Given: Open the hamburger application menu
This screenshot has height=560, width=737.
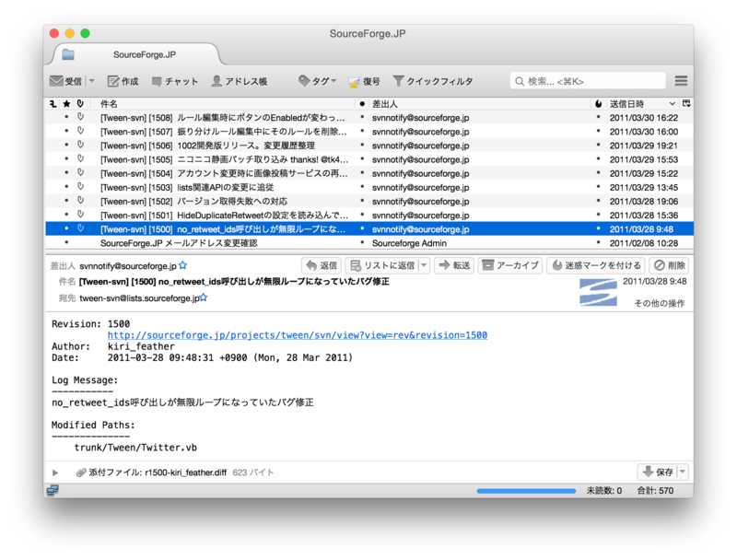Looking at the screenshot, I should (681, 81).
